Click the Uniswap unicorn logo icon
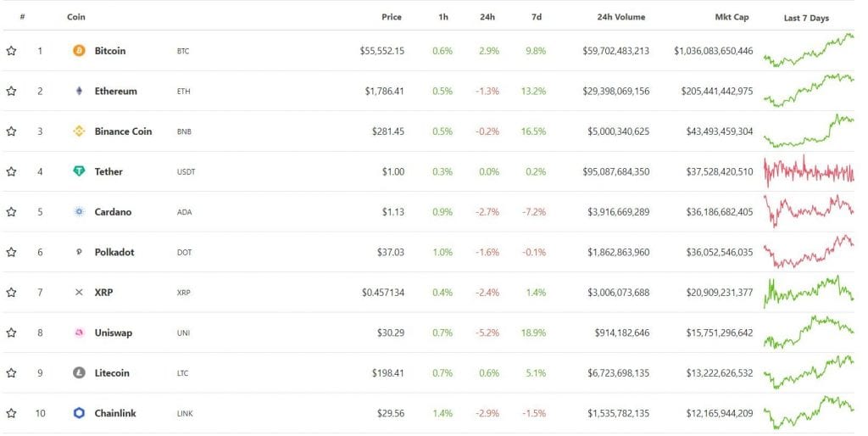Viewport: 868px width, 436px height. [x=79, y=333]
